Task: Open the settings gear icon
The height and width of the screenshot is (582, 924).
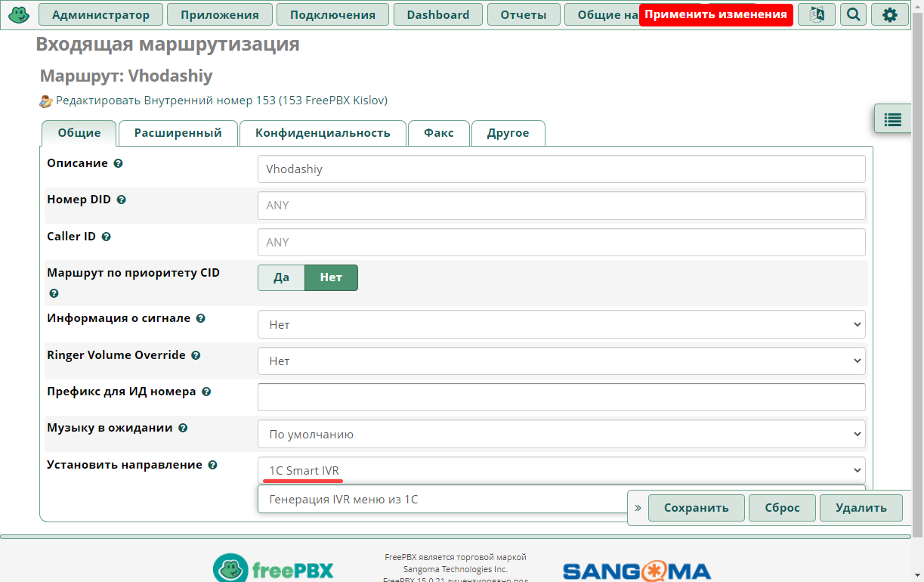Action: (x=890, y=14)
